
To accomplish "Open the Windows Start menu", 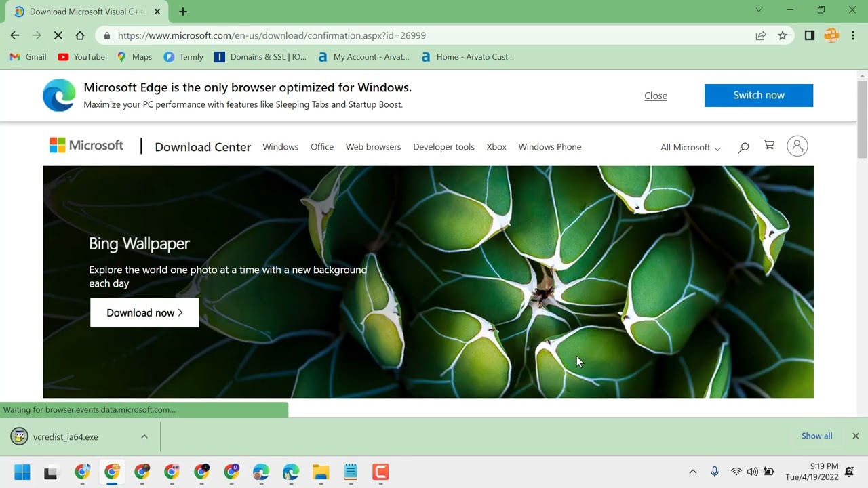I will (x=22, y=472).
